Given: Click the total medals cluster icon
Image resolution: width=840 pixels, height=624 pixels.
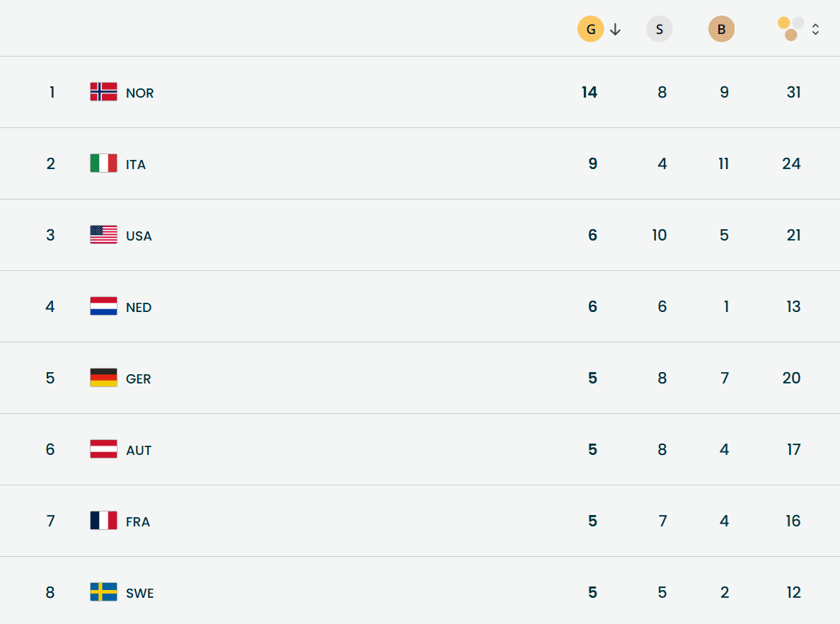Looking at the screenshot, I should tap(790, 29).
